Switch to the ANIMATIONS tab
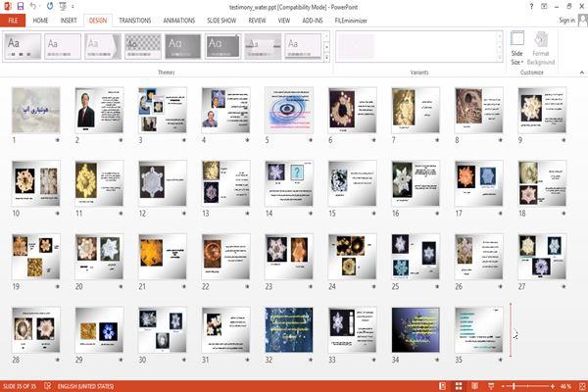Screen dimensions: 588x392 tap(179, 21)
